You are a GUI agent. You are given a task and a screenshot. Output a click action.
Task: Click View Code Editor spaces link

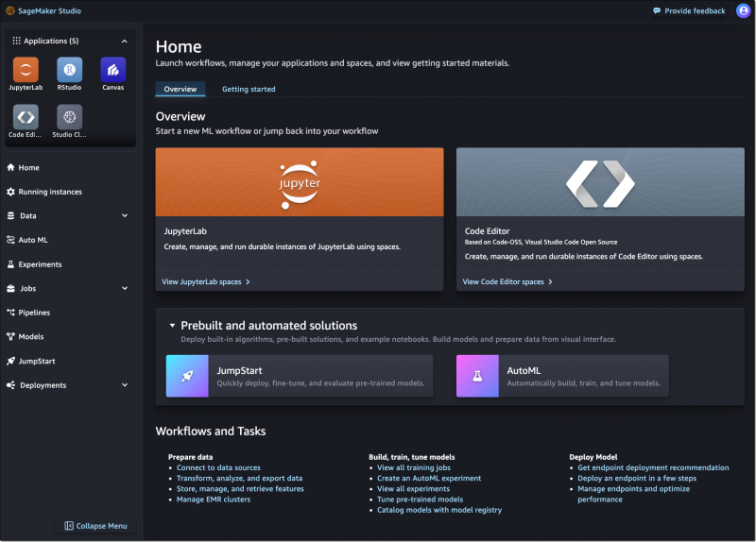(x=504, y=281)
